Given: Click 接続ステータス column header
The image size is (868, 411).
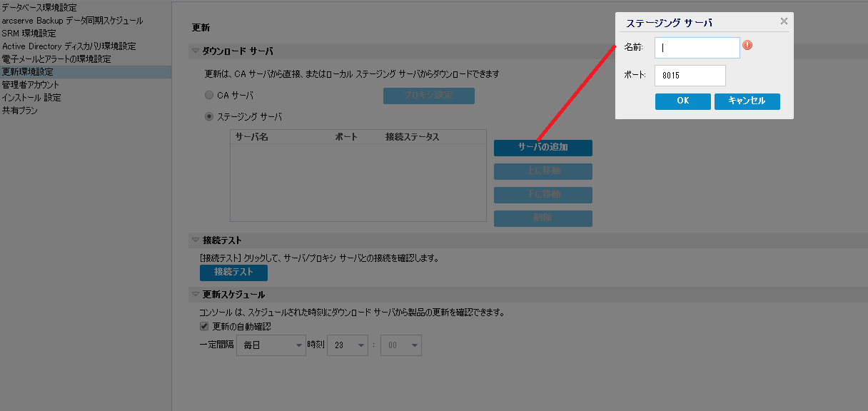Looking at the screenshot, I should coord(412,137).
